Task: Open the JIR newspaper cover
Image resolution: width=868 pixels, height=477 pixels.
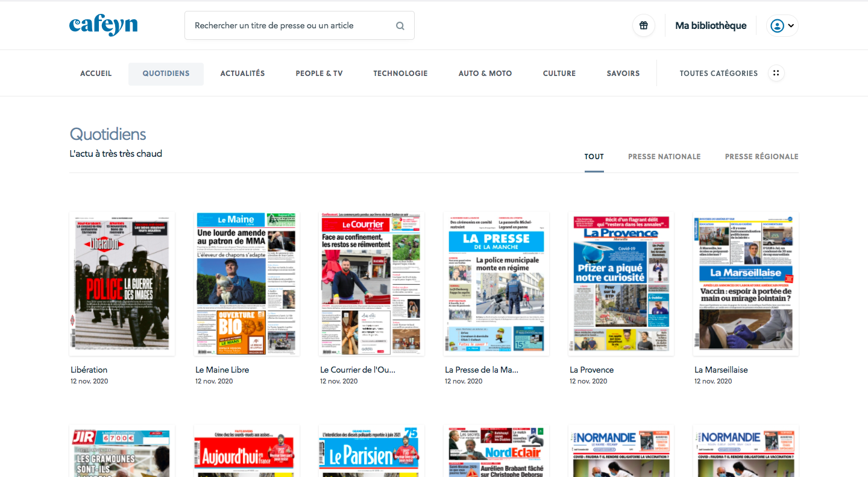Action: [122, 451]
